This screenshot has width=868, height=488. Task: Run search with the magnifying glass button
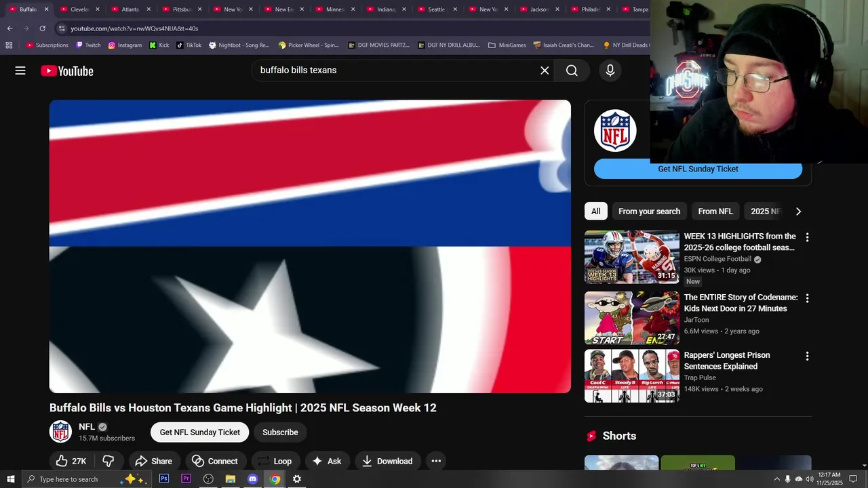(x=572, y=70)
